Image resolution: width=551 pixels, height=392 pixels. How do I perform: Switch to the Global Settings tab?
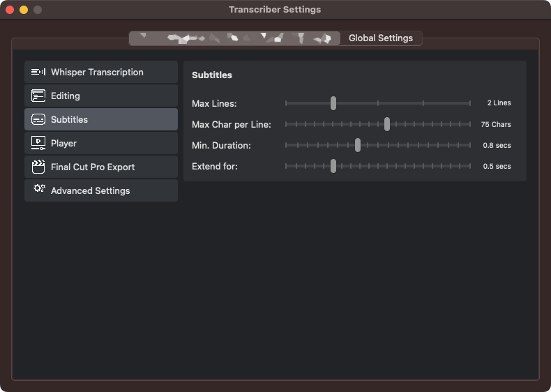381,38
